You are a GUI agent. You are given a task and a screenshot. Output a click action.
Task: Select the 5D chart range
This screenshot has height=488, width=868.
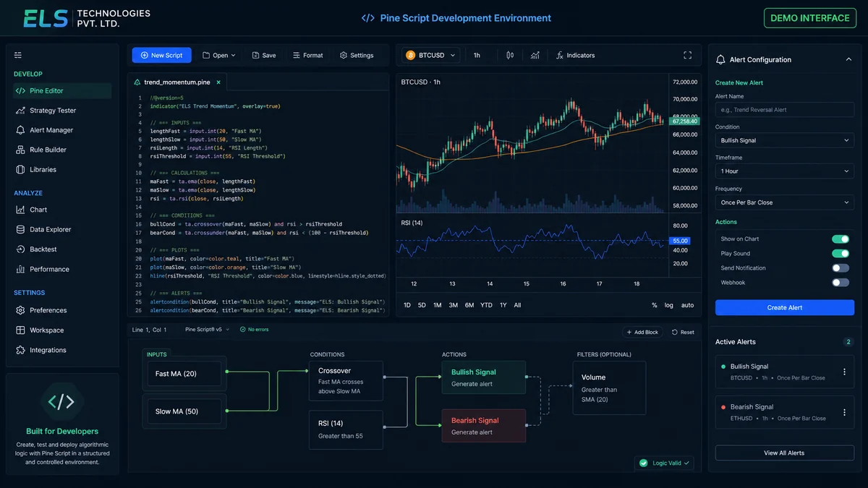[x=422, y=305]
